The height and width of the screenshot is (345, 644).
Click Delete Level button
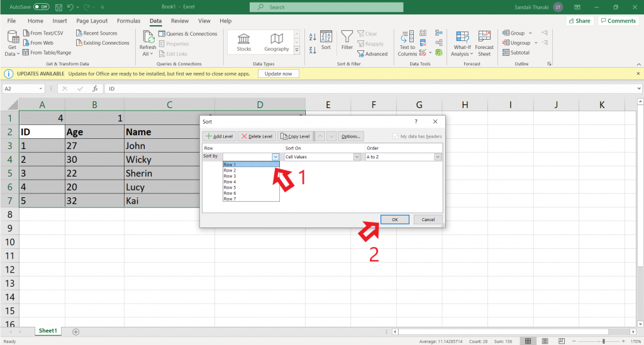click(x=257, y=136)
